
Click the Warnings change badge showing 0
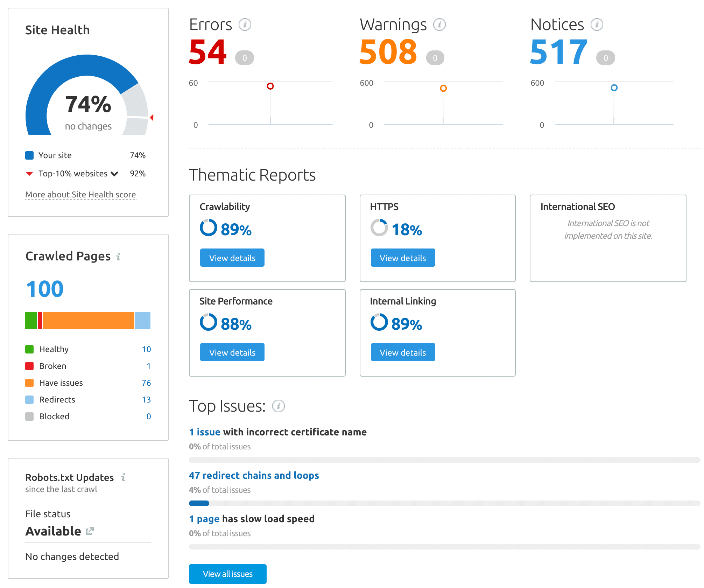435,58
